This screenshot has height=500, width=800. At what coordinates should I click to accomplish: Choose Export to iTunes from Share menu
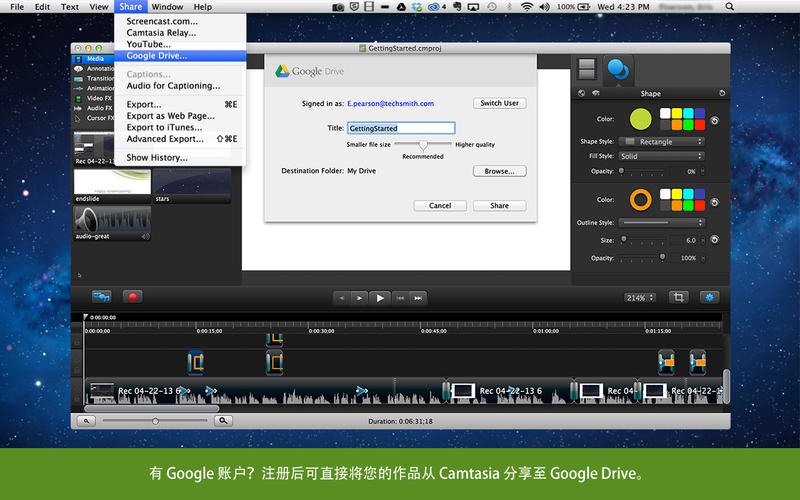(x=163, y=127)
